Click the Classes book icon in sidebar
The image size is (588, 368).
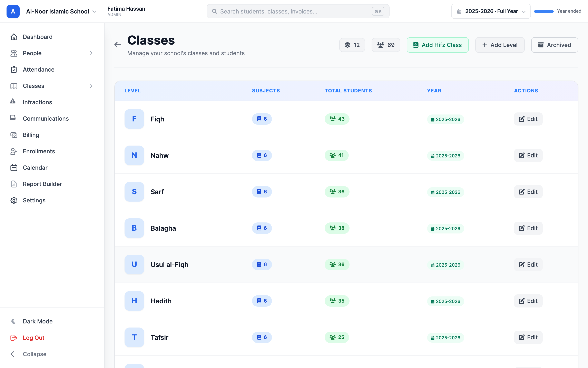(14, 86)
